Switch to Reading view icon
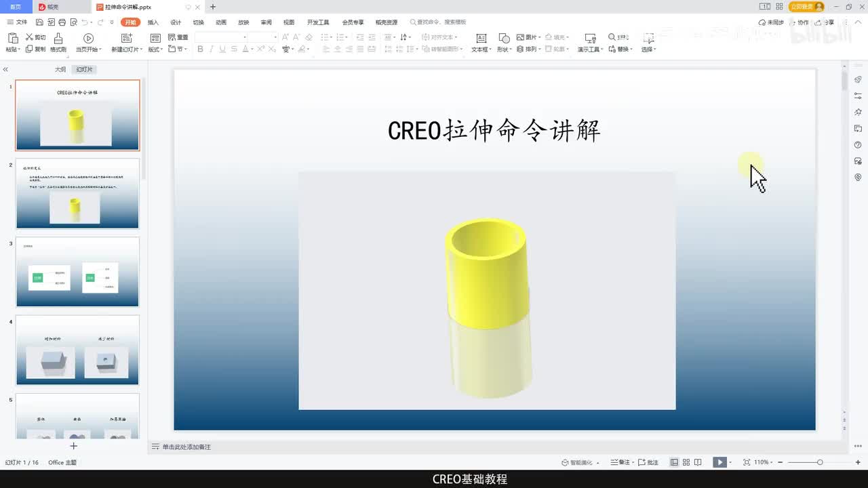868x488 pixels. [698, 462]
